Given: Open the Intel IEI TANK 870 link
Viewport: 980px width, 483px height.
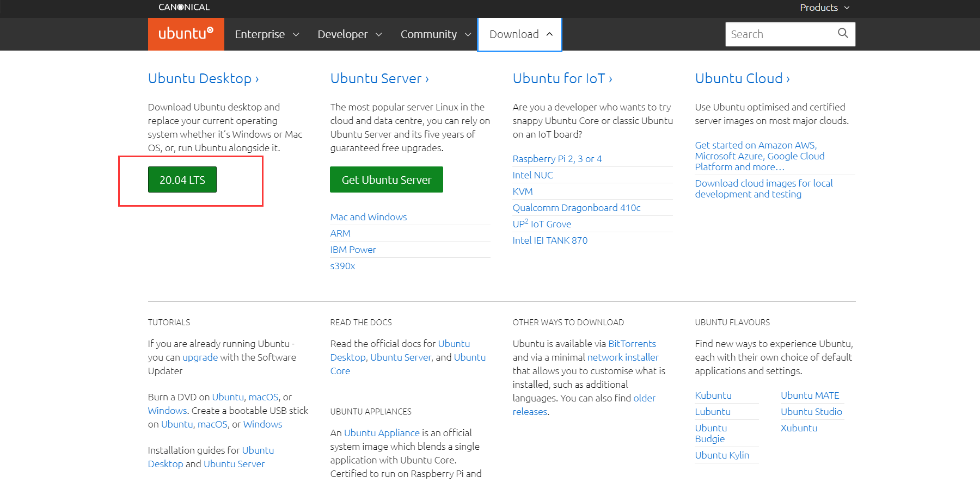Looking at the screenshot, I should [x=550, y=240].
